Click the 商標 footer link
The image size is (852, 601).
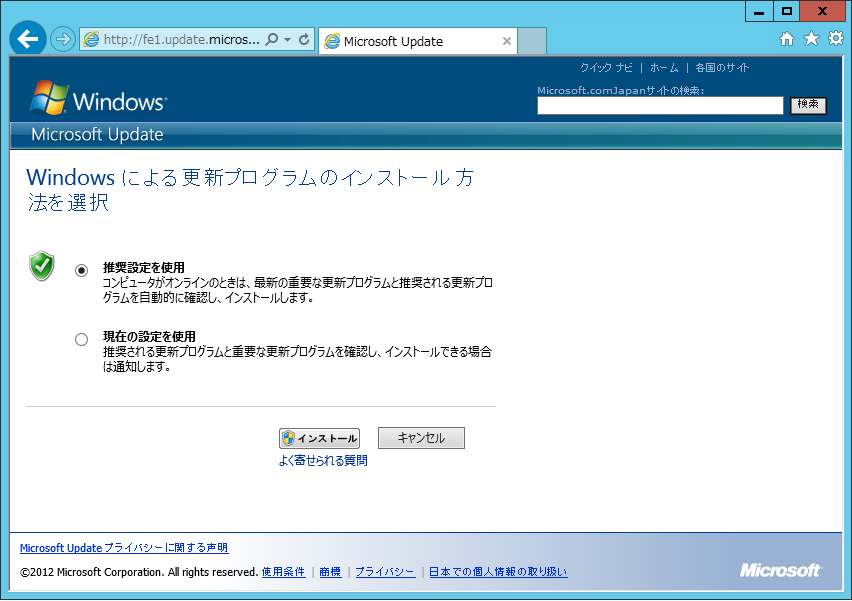(330, 572)
